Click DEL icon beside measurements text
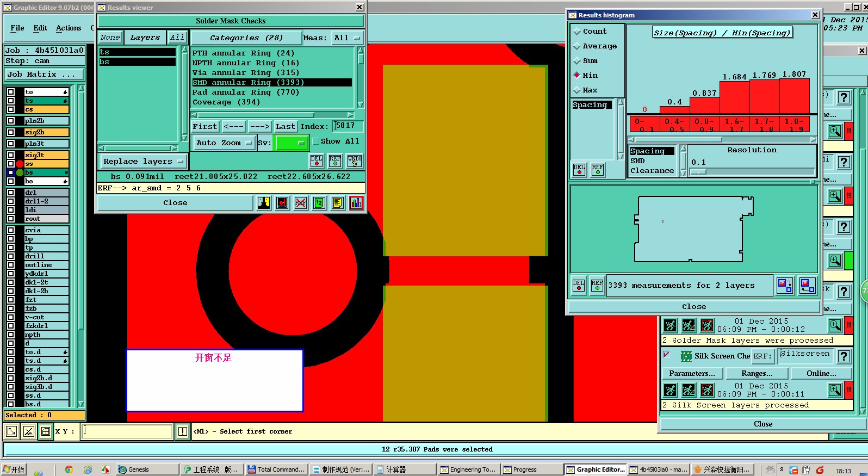 [579, 285]
